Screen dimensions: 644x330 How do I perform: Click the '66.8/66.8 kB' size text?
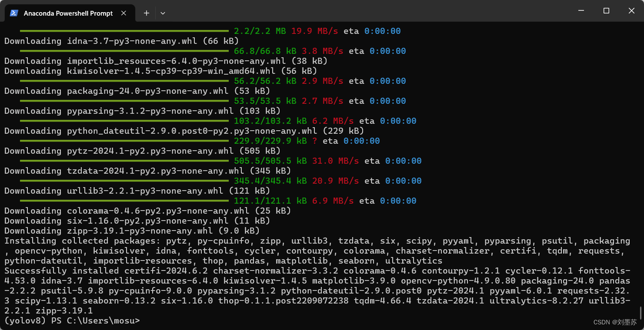coord(265,51)
